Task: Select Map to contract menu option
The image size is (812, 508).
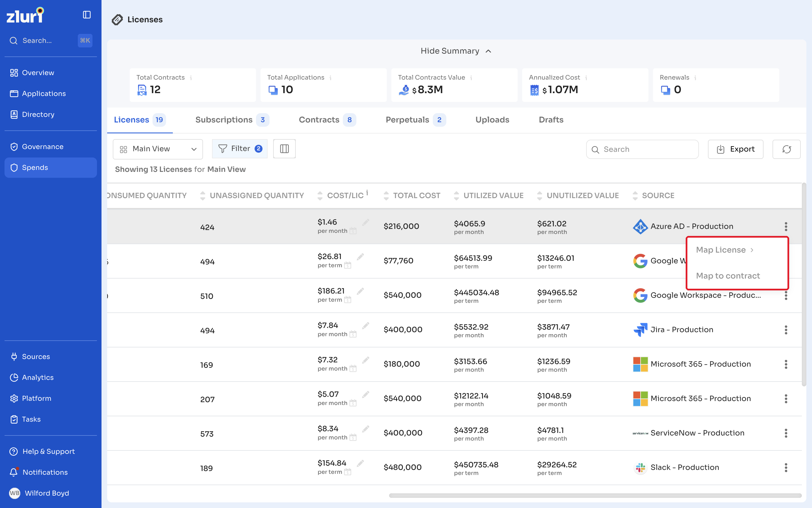Action: coord(728,276)
